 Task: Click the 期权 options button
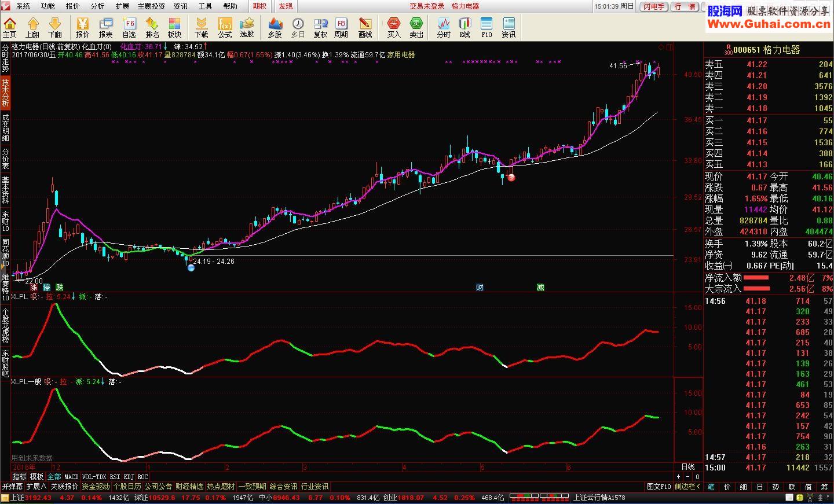point(260,6)
